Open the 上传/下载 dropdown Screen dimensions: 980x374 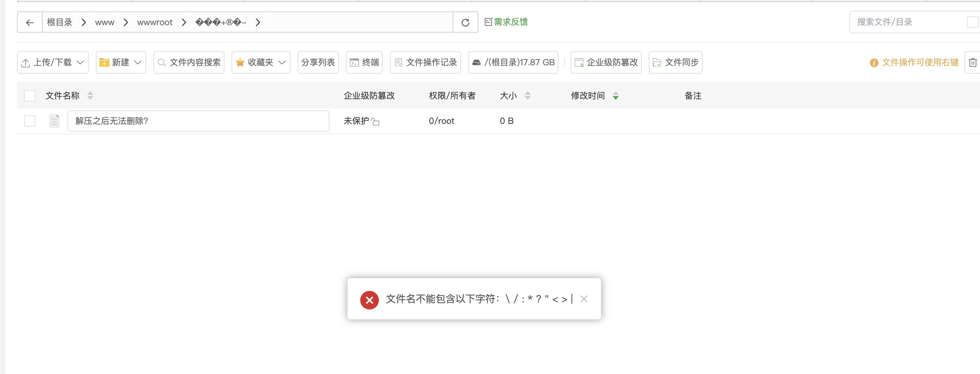[x=53, y=62]
